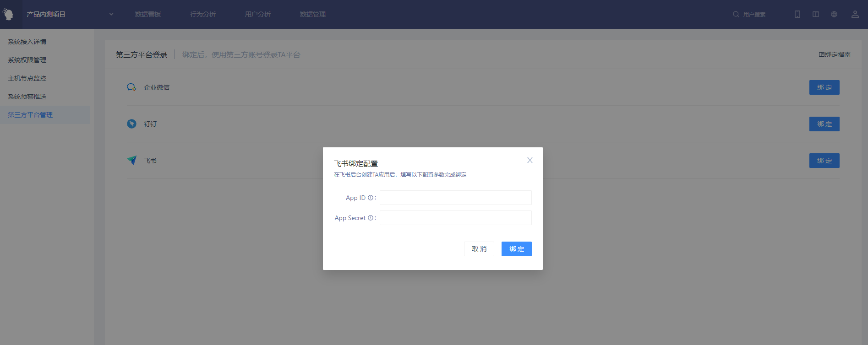
Task: Click the 飞书 paper plane icon
Action: 132,160
